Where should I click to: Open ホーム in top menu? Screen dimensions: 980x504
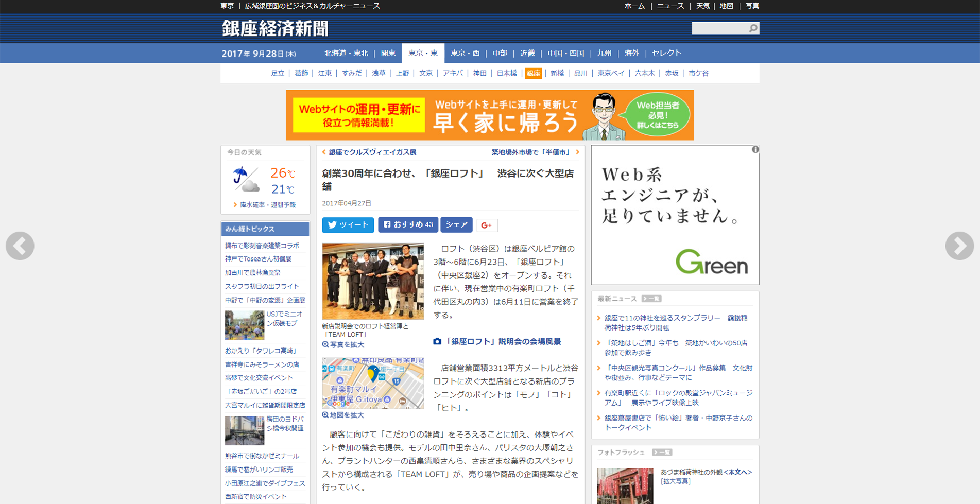click(634, 6)
